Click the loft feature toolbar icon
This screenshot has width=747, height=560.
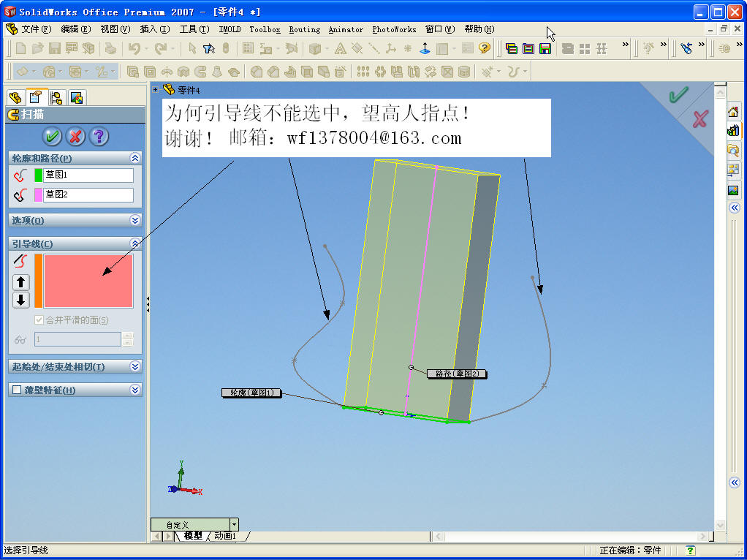pos(217,72)
